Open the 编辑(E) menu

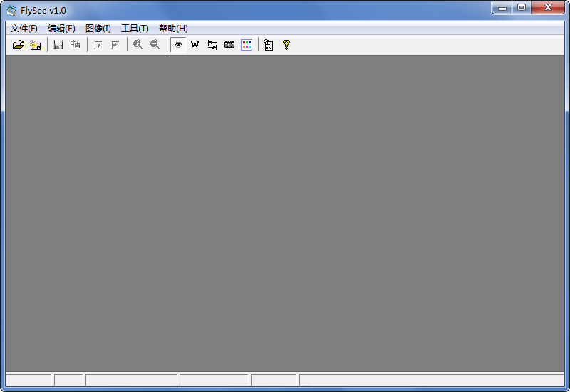61,29
